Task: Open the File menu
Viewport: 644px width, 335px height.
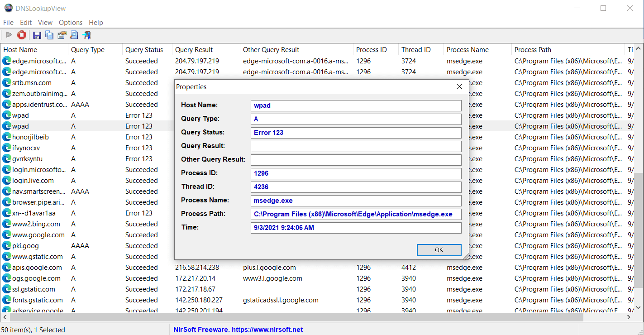Action: 8,23
